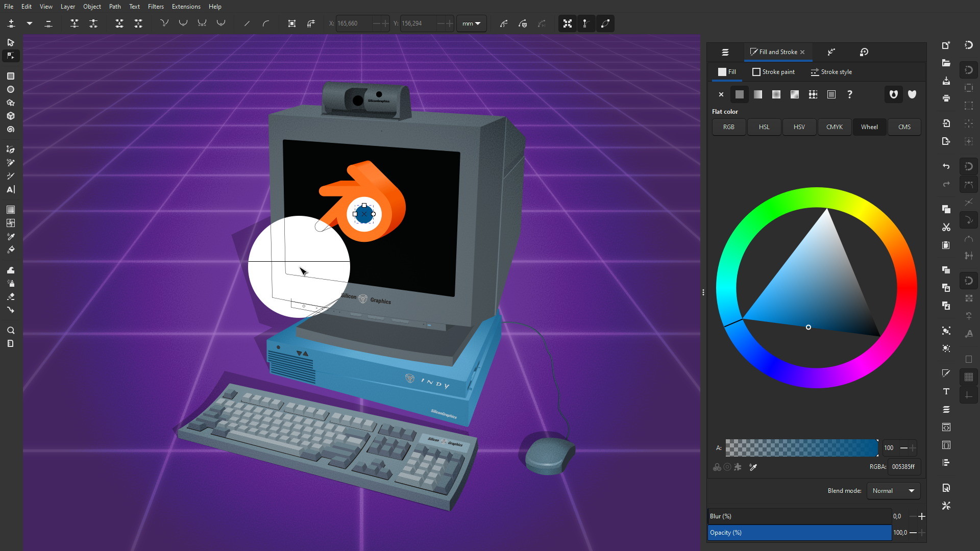Viewport: 980px width, 551px height.
Task: Click the Opacity percentage slider
Action: click(799, 533)
